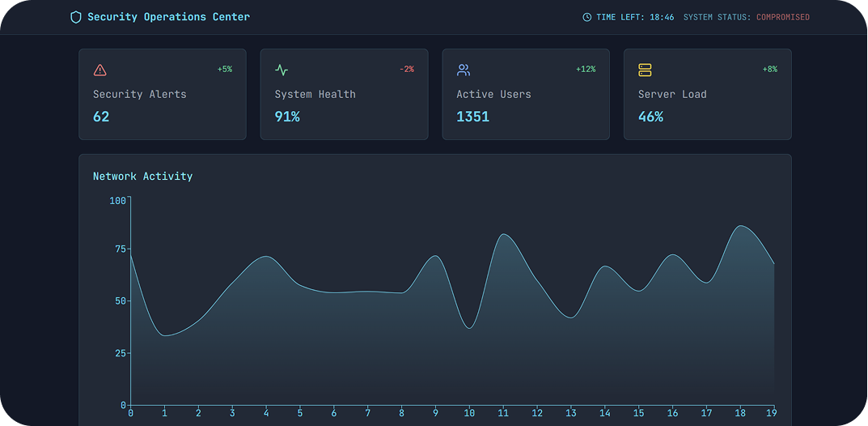
Task: Click the clock icon beside Time Left
Action: [587, 17]
